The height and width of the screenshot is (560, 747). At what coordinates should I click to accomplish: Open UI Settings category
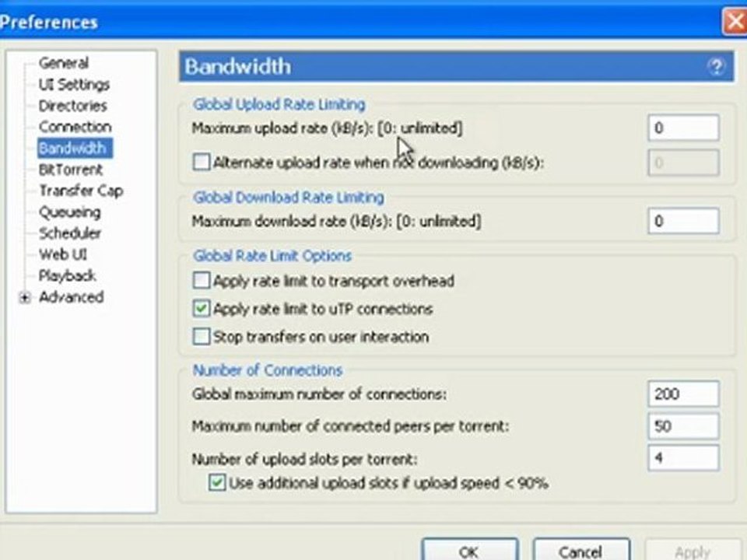(x=74, y=84)
